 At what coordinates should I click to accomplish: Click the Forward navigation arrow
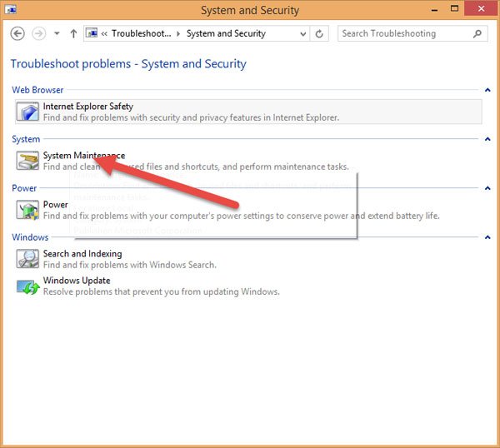(x=39, y=33)
